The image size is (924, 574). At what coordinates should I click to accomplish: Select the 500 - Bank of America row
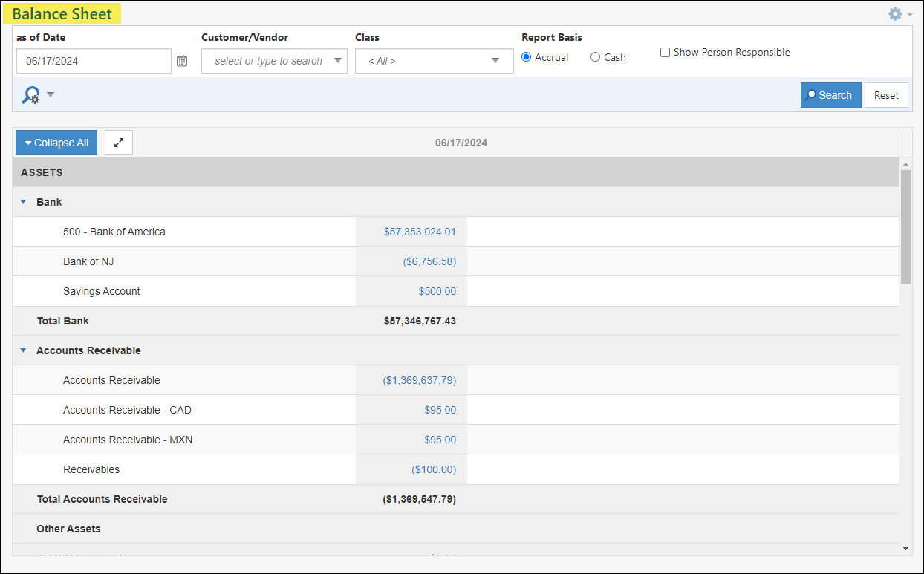(x=456, y=232)
